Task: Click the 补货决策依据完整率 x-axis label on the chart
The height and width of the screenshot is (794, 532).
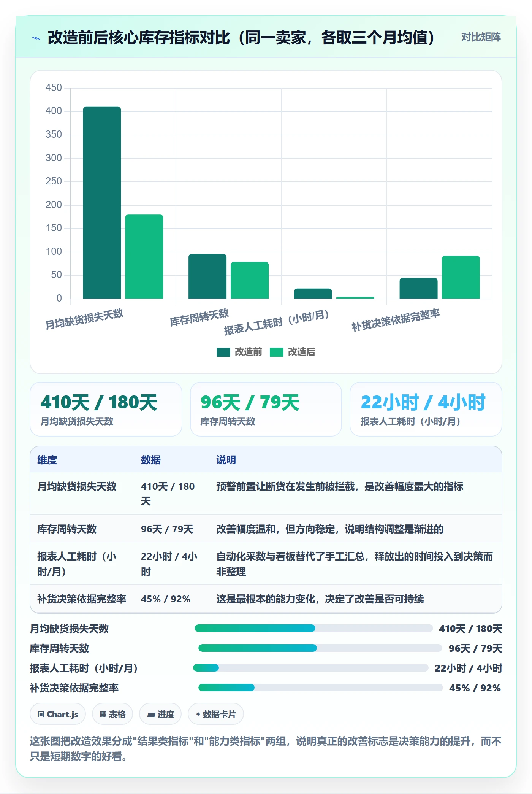Action: (396, 320)
